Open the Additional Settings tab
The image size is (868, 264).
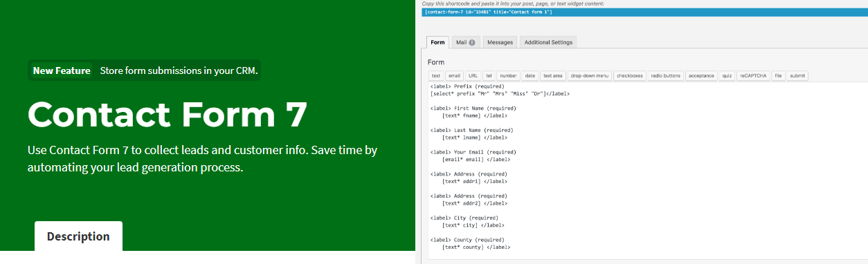point(548,42)
